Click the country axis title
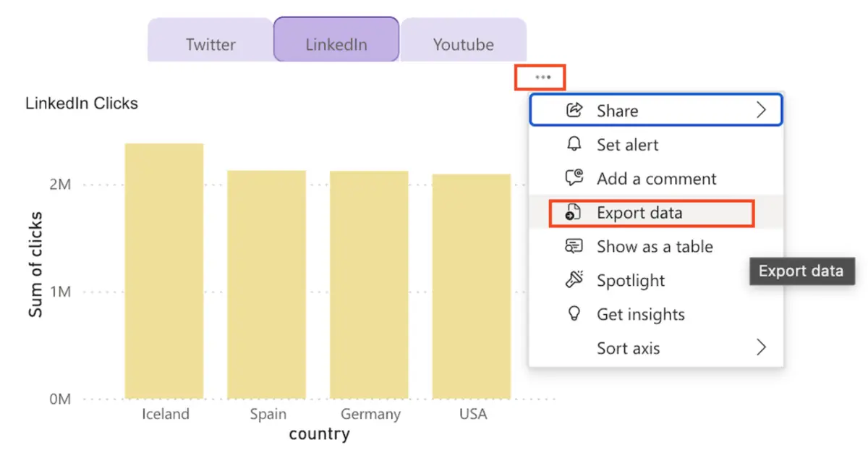The height and width of the screenshot is (461, 868). point(319,434)
